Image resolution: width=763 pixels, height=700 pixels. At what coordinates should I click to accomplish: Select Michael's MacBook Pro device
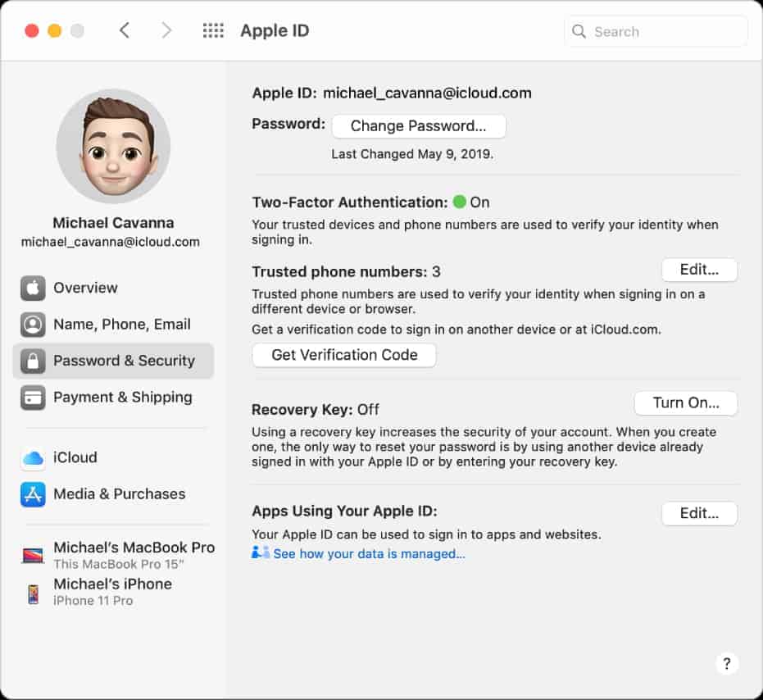coord(116,555)
